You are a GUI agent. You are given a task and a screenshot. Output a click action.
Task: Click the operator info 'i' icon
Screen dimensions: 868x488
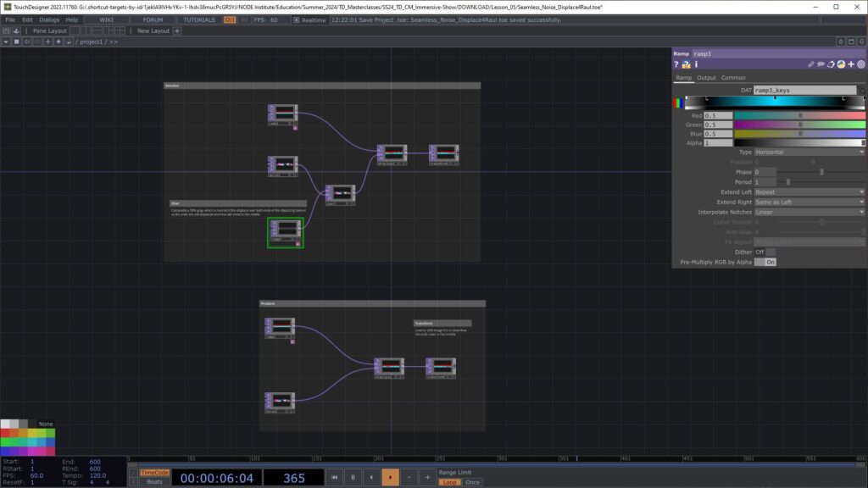coord(696,64)
